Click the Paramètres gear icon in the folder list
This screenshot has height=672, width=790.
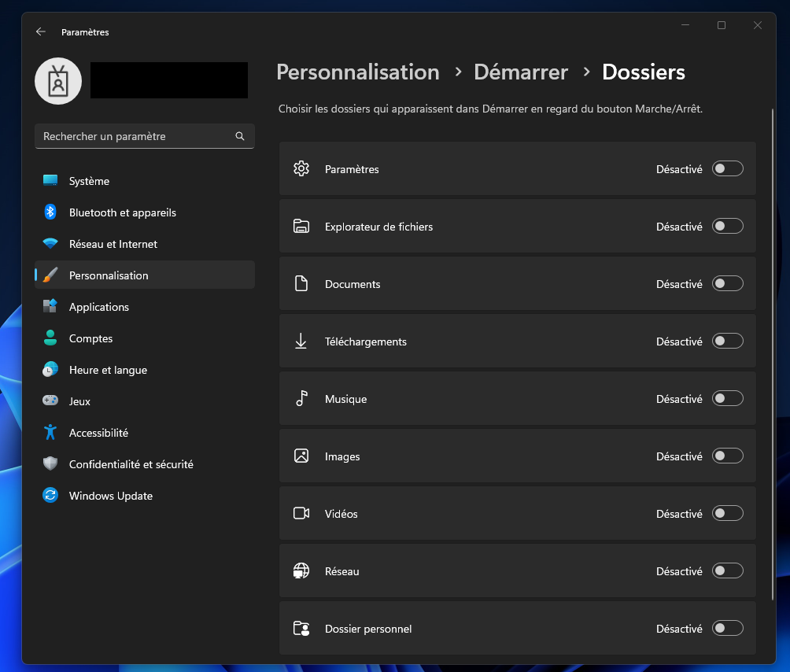[x=301, y=168]
